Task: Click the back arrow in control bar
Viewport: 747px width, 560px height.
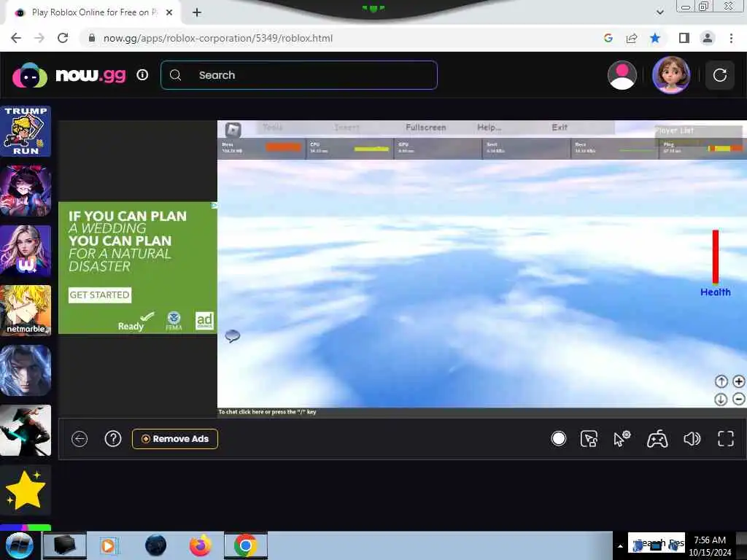Action: click(x=80, y=438)
